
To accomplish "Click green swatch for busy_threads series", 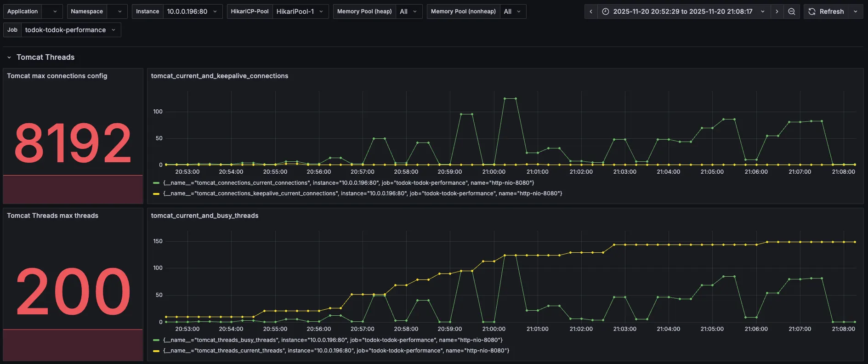I will point(156,340).
